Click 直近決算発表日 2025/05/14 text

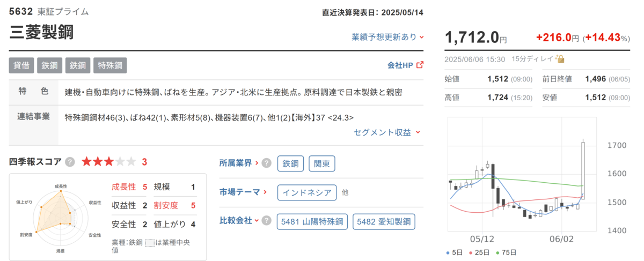point(372,12)
